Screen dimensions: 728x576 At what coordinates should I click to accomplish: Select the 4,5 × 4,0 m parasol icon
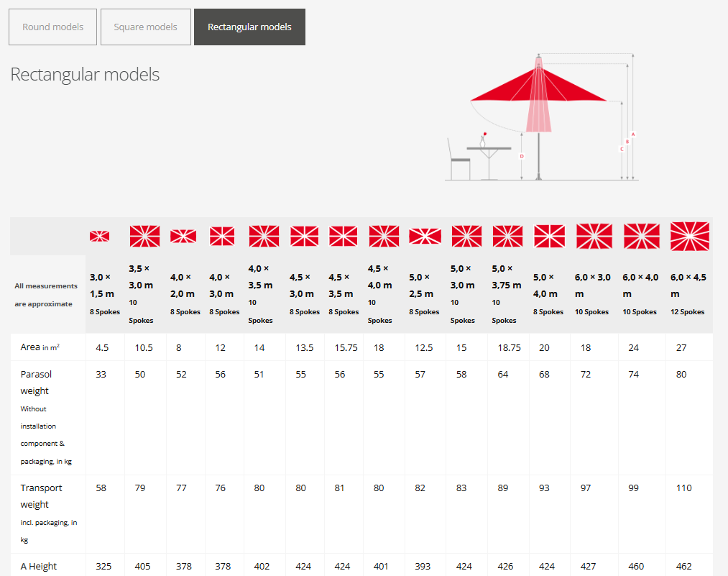pyautogui.click(x=384, y=236)
